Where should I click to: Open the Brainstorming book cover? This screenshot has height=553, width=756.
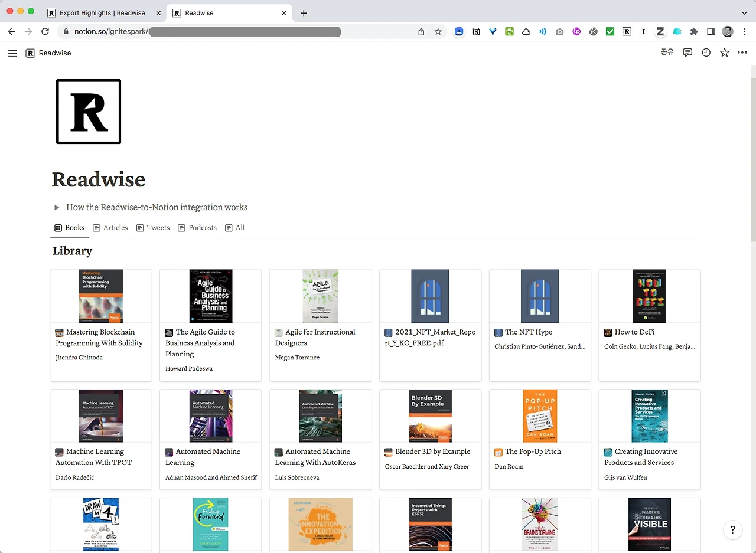(x=540, y=524)
